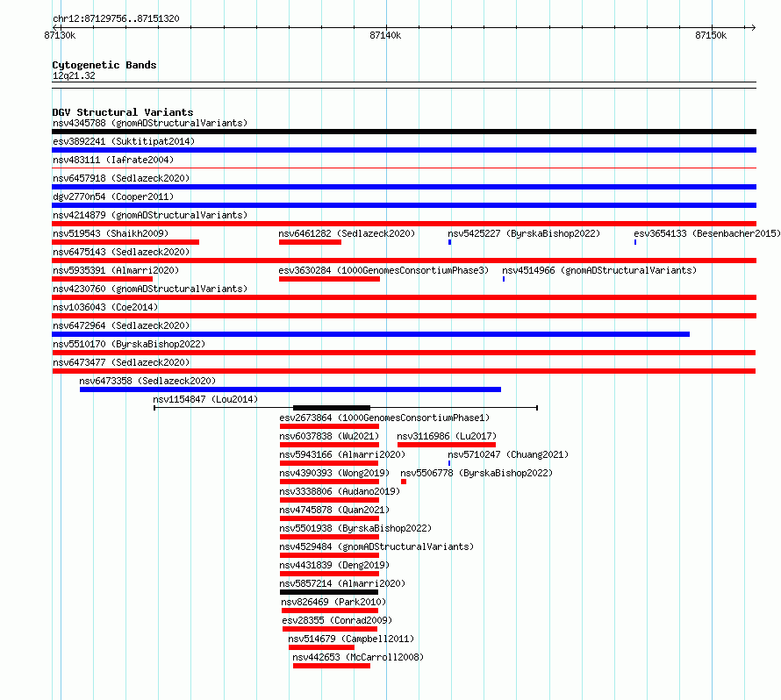
Task: Click the 87130k ruler label
Action: (60, 35)
